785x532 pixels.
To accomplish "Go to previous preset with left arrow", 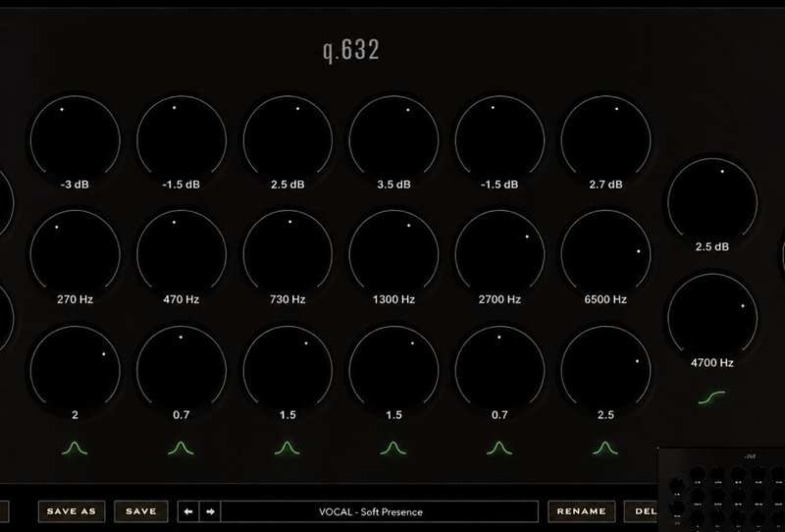I will pyautogui.click(x=188, y=511).
